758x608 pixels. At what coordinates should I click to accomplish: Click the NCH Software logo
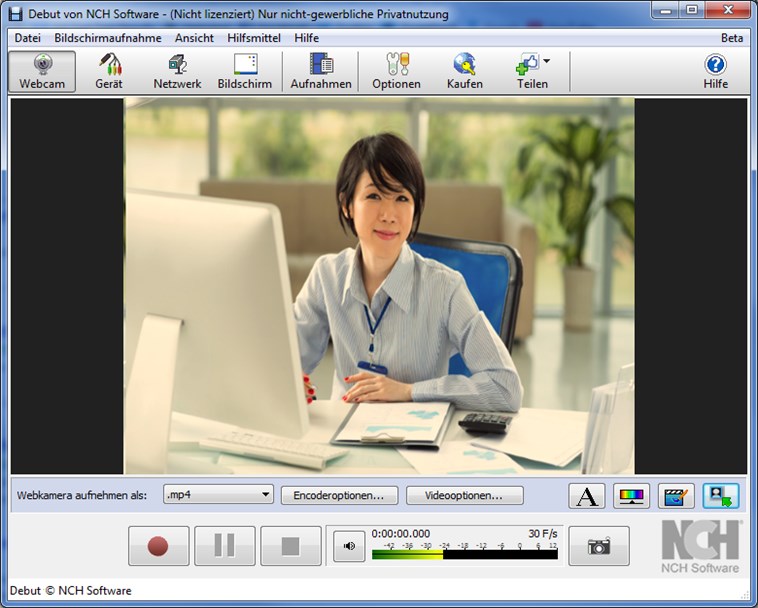700,547
